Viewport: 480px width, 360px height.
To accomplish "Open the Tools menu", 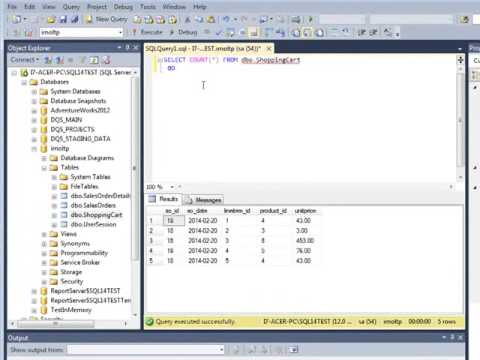I will tap(148, 7).
